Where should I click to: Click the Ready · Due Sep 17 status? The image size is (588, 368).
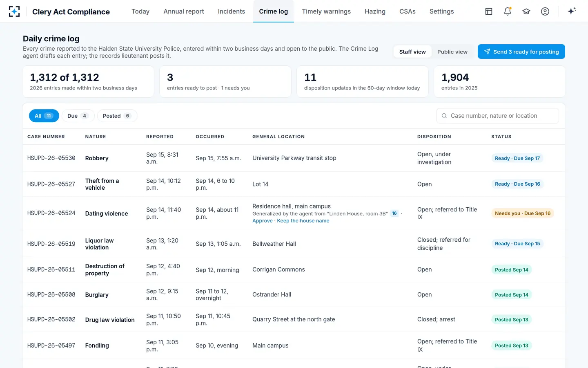pyautogui.click(x=517, y=158)
